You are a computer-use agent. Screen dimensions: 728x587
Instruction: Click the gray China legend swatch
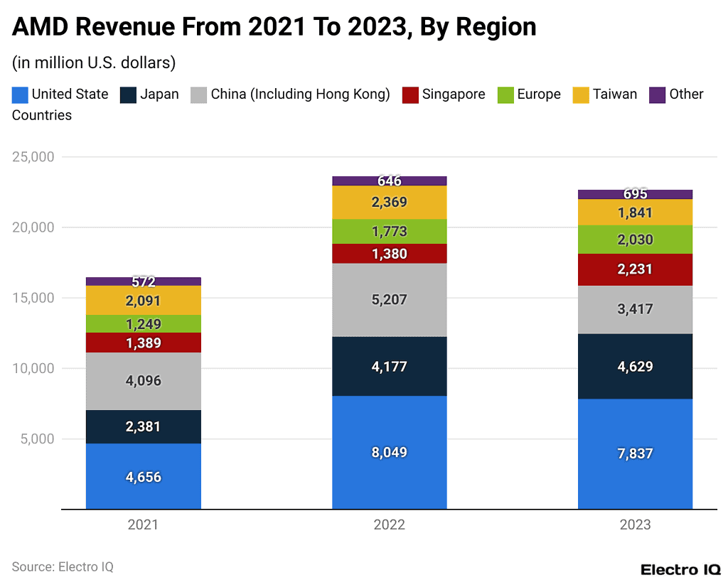pos(199,95)
